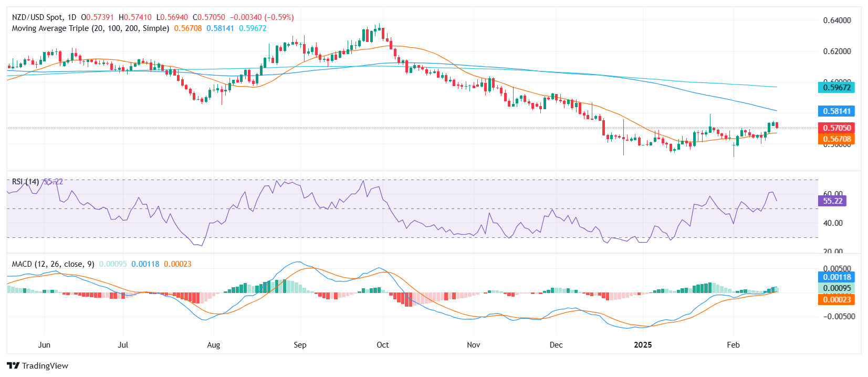Select the Oct label on time axis

[383, 345]
